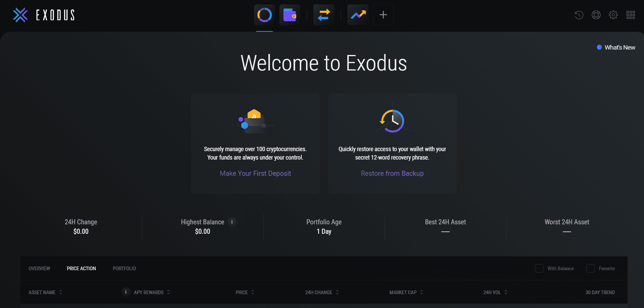The image size is (644, 308).
Task: Sort by Market Cap column
Action: point(406,292)
